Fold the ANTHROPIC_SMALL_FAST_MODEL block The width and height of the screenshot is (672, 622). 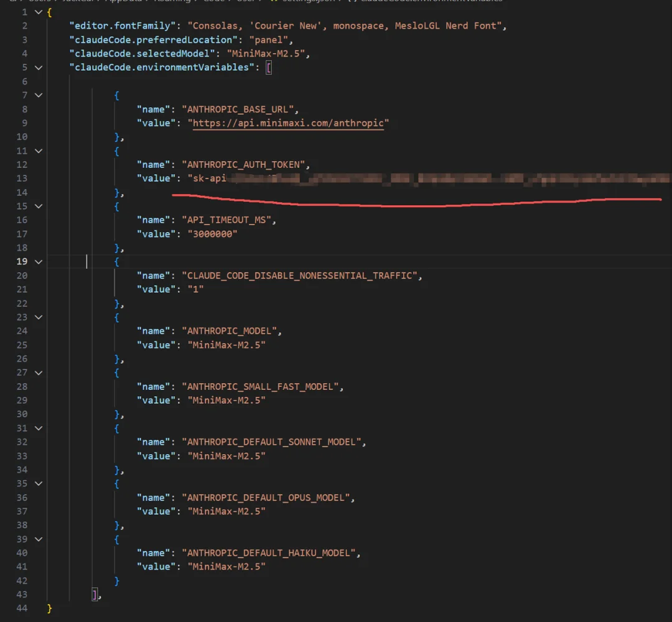39,373
